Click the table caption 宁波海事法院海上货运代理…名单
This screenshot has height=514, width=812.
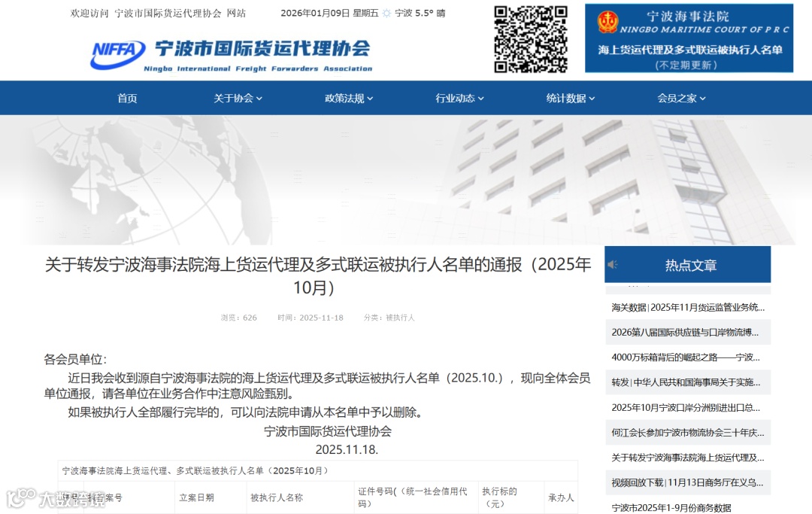[x=195, y=470]
